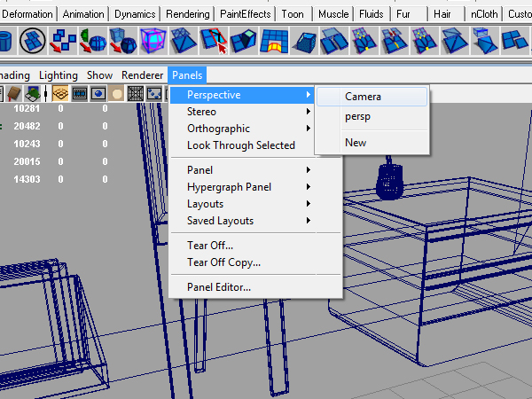Toggle the viewport grid icon
Screen dimensions: 532x399
coord(60,94)
